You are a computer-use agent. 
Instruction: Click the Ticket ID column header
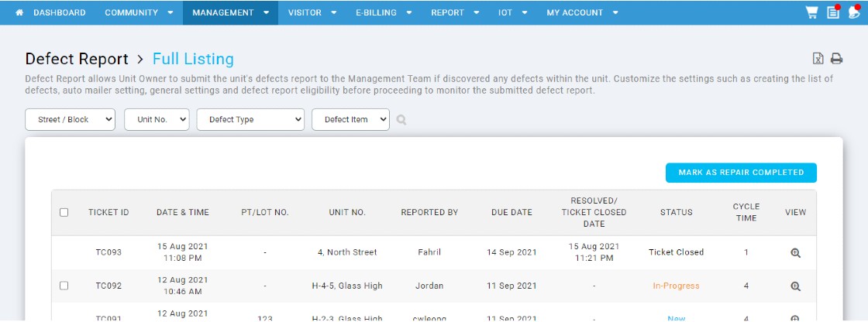pos(108,212)
